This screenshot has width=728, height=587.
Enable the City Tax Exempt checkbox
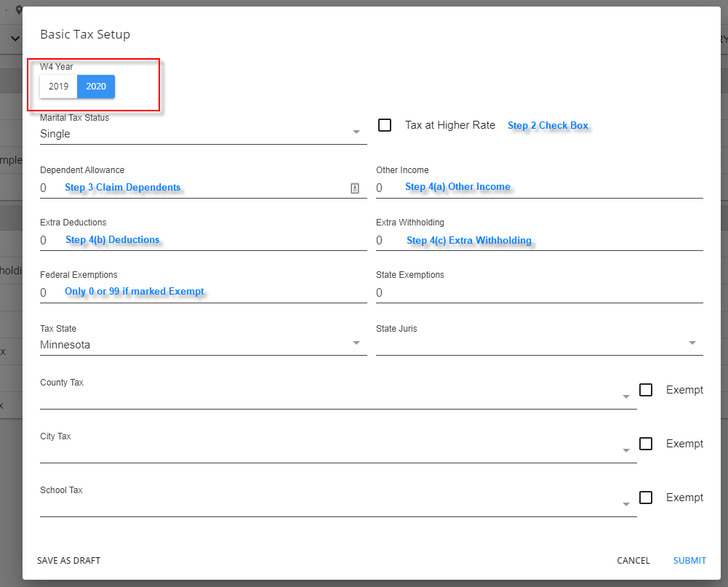[x=646, y=444]
